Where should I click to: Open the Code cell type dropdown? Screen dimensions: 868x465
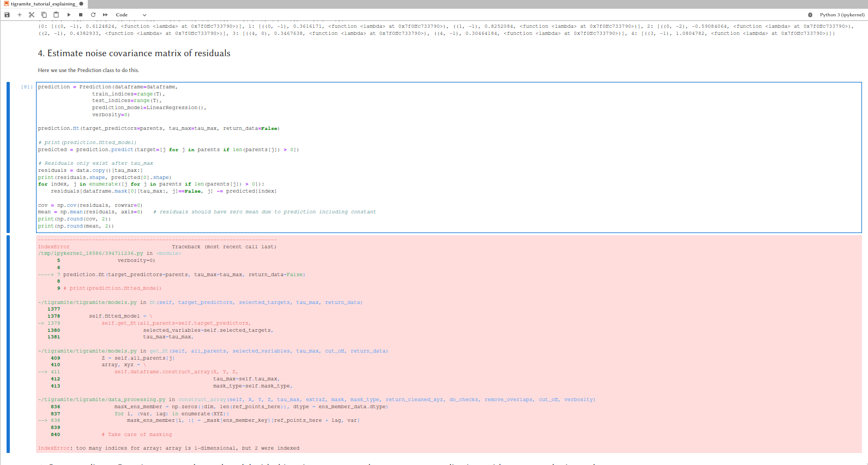[131, 15]
